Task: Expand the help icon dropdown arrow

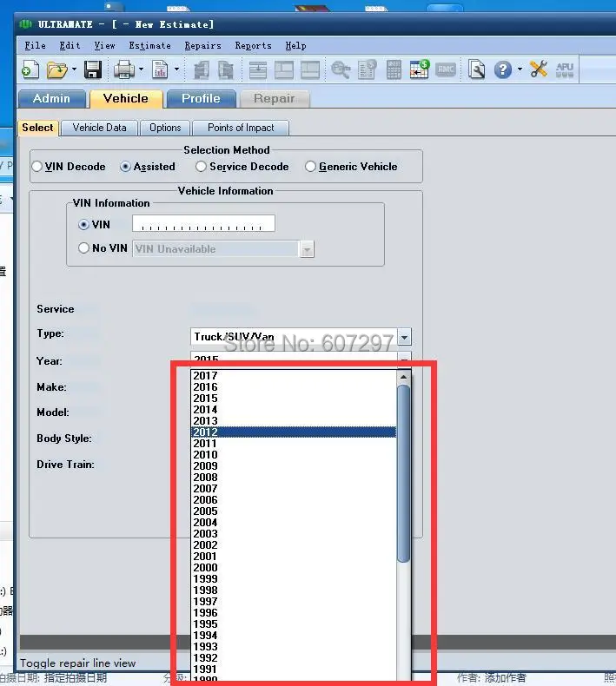Action: [520, 69]
